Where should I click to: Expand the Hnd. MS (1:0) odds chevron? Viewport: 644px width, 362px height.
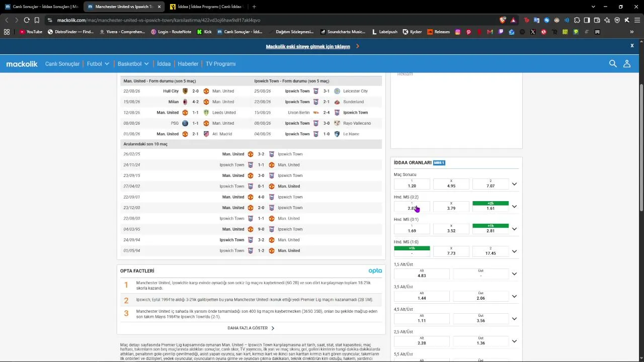pyautogui.click(x=514, y=251)
